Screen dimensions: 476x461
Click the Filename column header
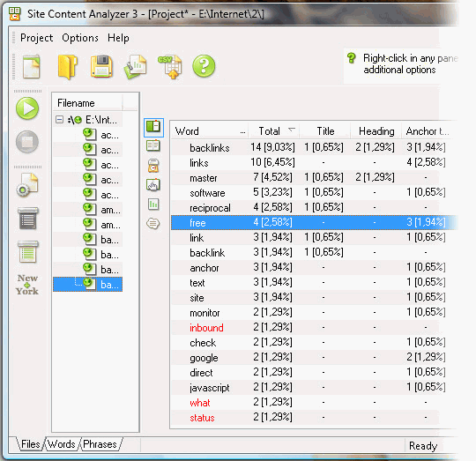pyautogui.click(x=87, y=103)
